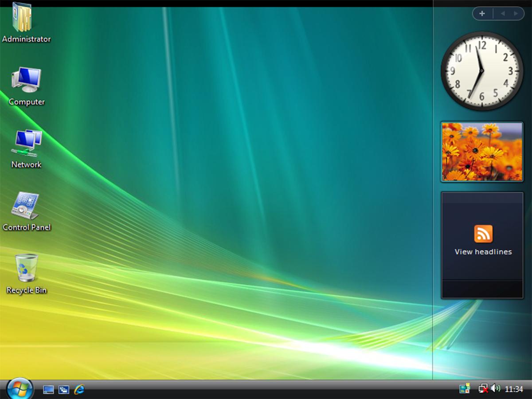Add a gadget with the plus button
Screen dimensions: 532x399
482,13
